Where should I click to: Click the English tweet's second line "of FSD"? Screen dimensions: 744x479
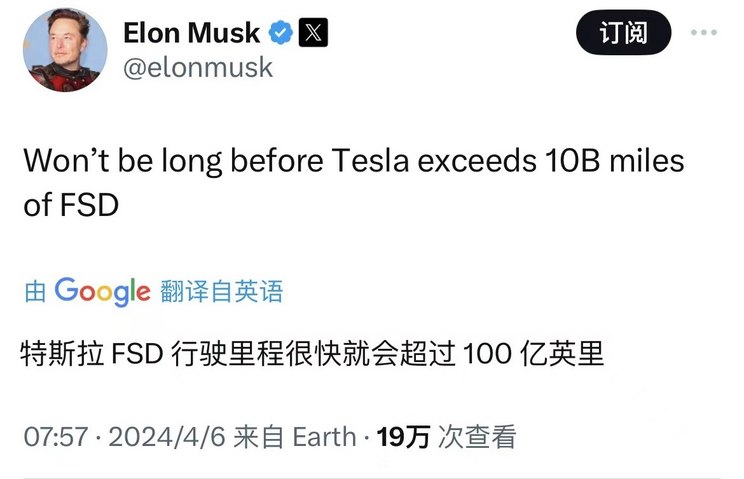click(x=70, y=205)
